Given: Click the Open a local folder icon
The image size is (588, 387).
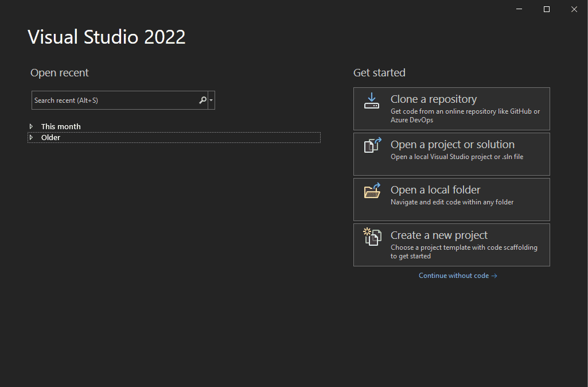Looking at the screenshot, I should (372, 191).
